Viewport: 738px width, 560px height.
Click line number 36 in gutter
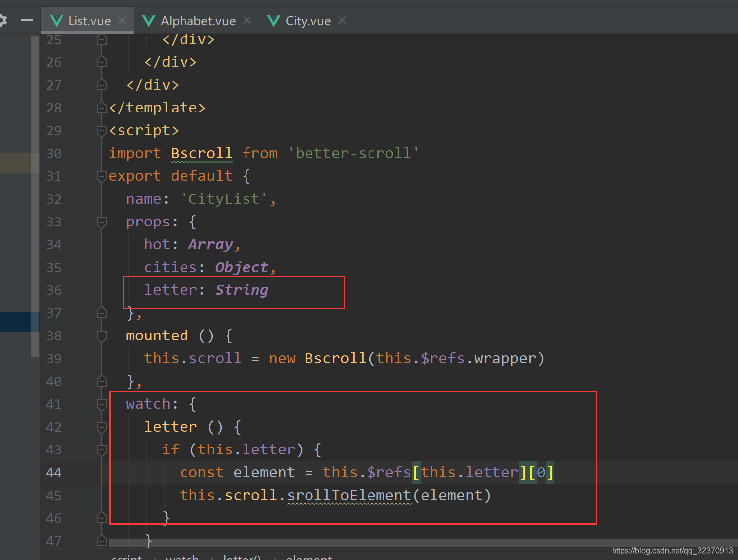(54, 290)
